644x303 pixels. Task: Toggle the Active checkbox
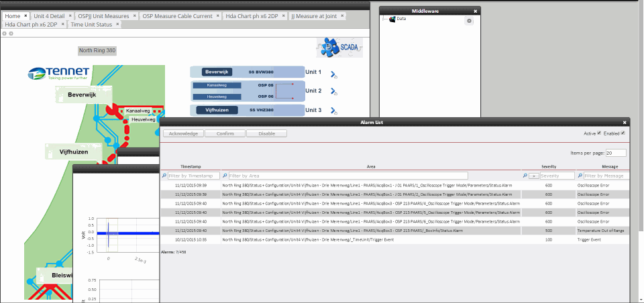pyautogui.click(x=599, y=133)
